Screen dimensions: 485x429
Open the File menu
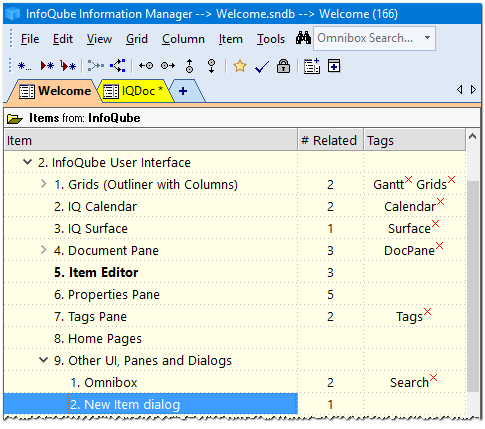click(30, 39)
